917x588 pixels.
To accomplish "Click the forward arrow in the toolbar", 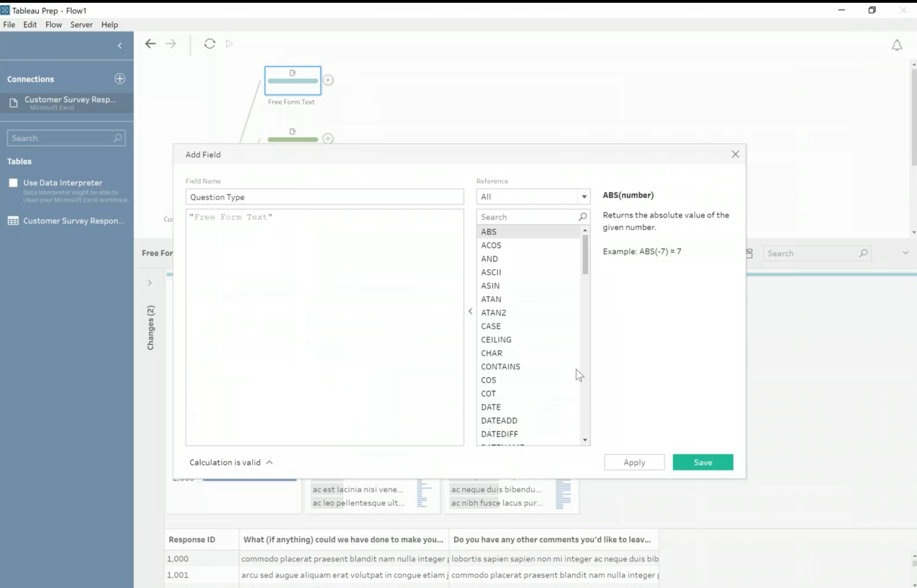I will point(171,44).
